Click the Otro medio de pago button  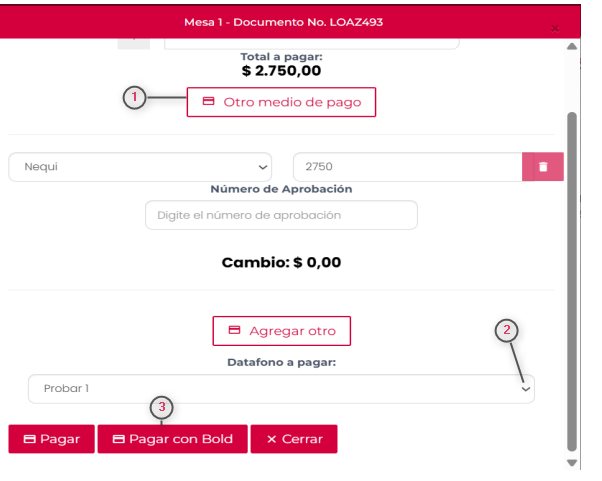[281, 102]
